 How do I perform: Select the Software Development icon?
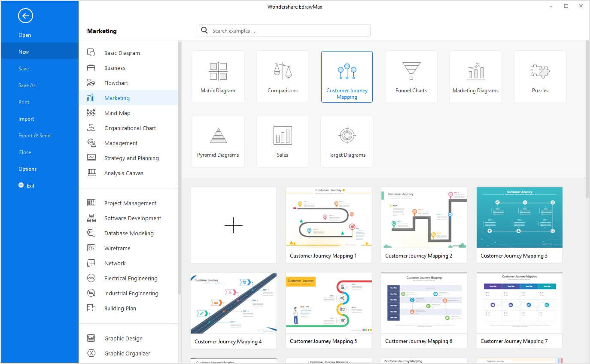click(91, 218)
